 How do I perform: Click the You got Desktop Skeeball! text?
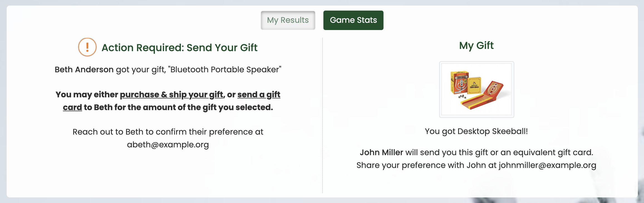pyautogui.click(x=476, y=131)
